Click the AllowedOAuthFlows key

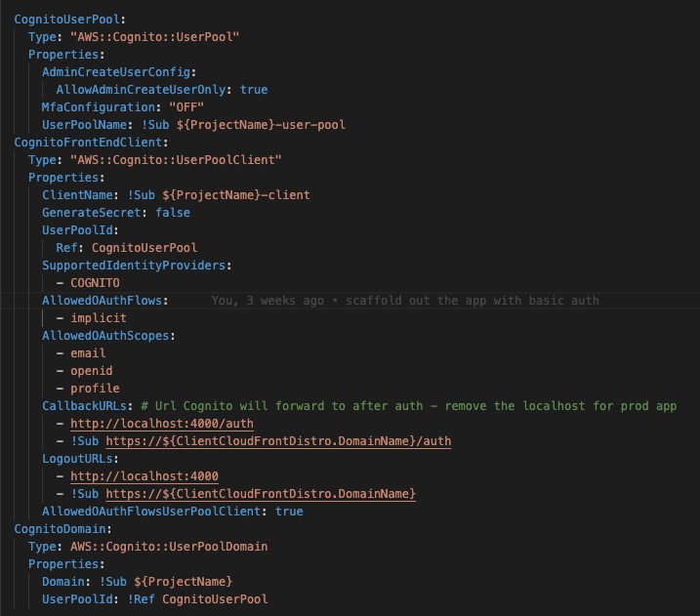coord(102,301)
